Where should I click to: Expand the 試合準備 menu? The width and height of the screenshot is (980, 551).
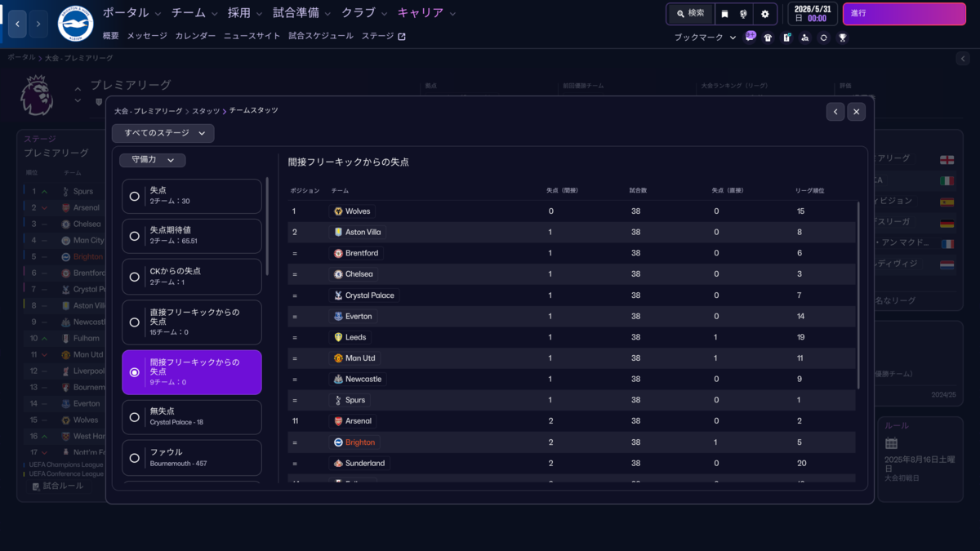[302, 13]
